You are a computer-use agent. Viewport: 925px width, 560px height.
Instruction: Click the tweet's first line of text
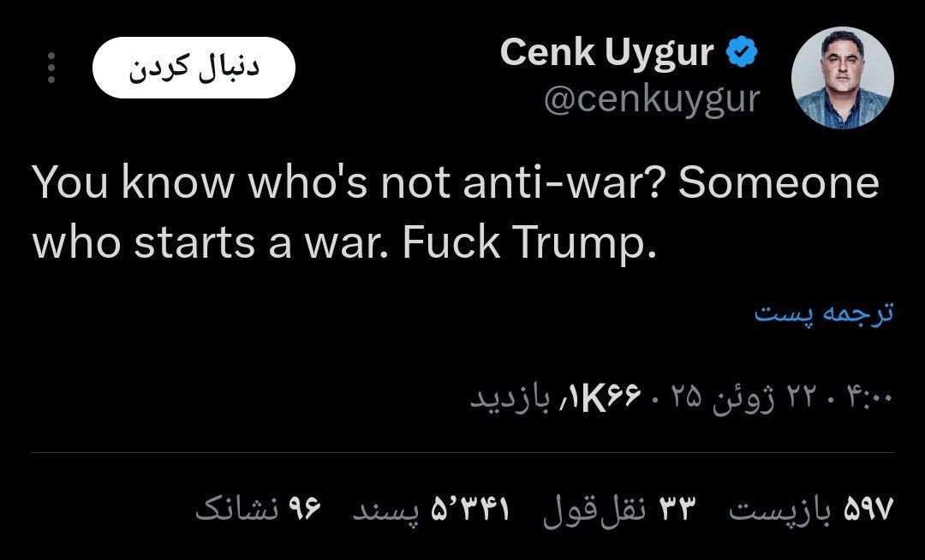(x=456, y=184)
